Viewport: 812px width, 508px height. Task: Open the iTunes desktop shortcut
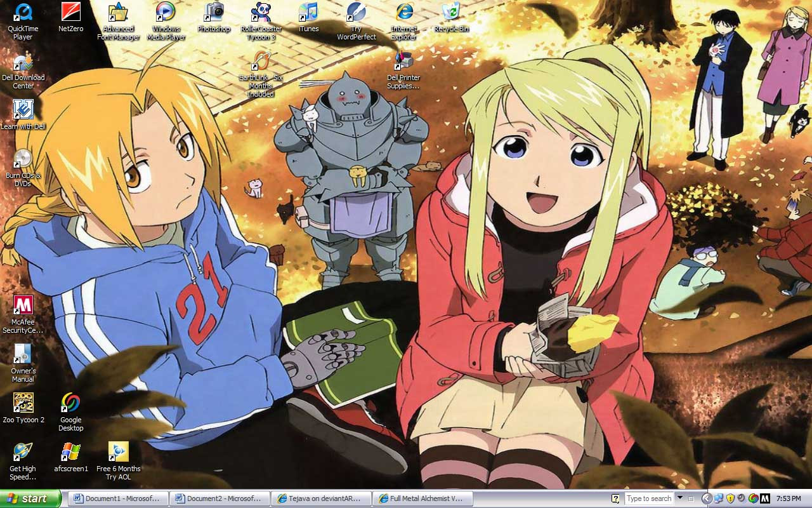309,18
